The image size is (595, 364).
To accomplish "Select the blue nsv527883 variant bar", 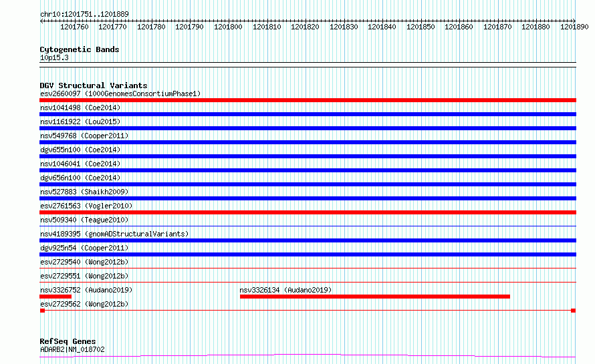I will (x=308, y=198).
